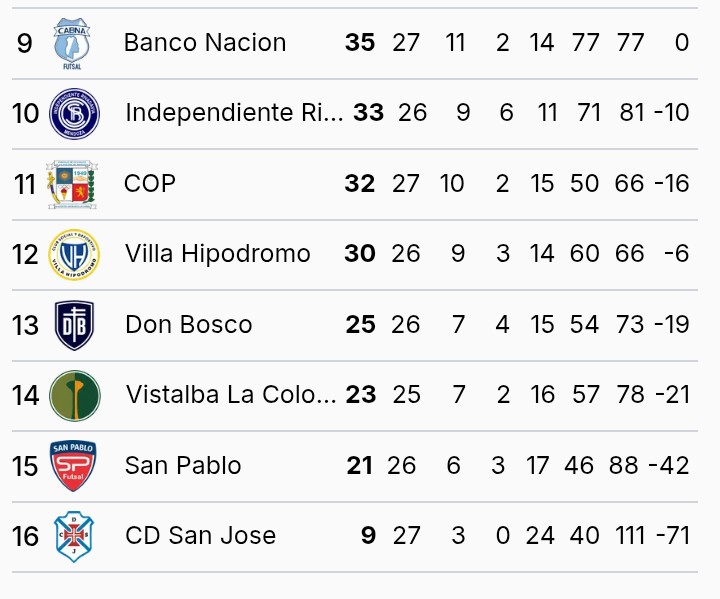
Task: Select the San Pablo team name
Action: 183,466
